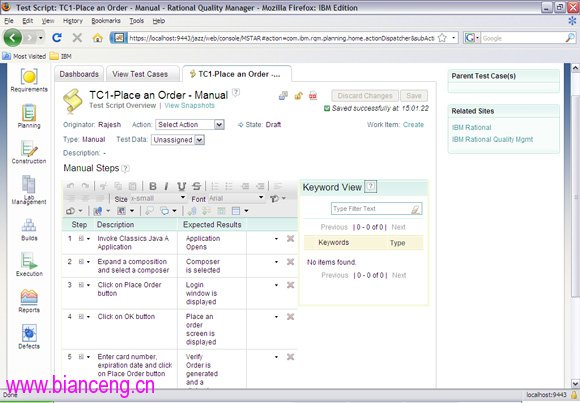Screen dimensions: 580x403
Task: Open the Test Data Unassigned dropdown
Action: tap(178, 140)
